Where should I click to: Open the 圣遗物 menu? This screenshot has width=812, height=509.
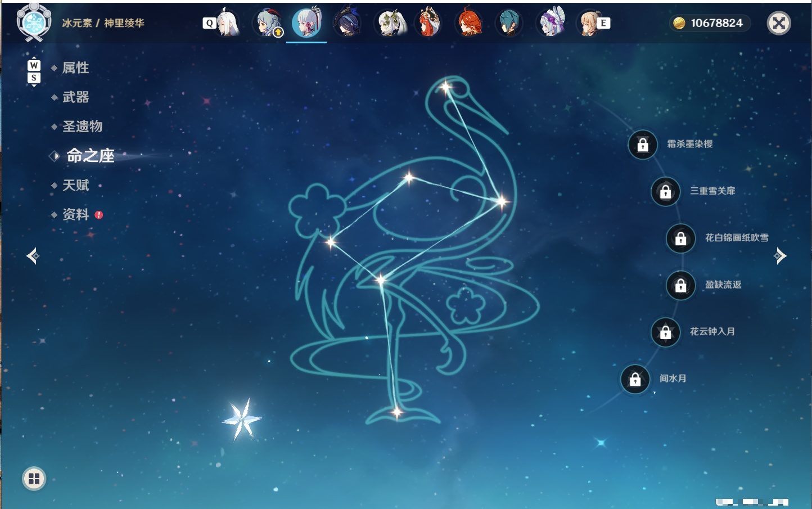[82, 127]
